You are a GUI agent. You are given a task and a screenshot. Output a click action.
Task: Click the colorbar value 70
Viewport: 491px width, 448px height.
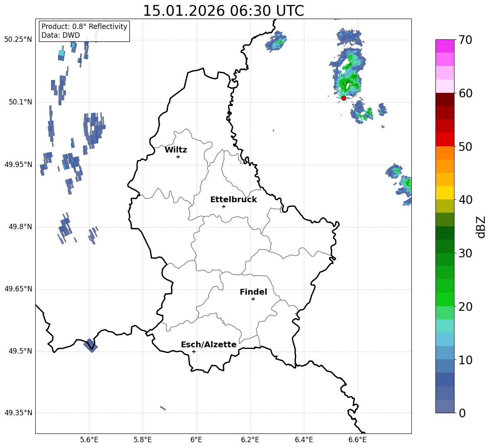pyautogui.click(x=465, y=40)
